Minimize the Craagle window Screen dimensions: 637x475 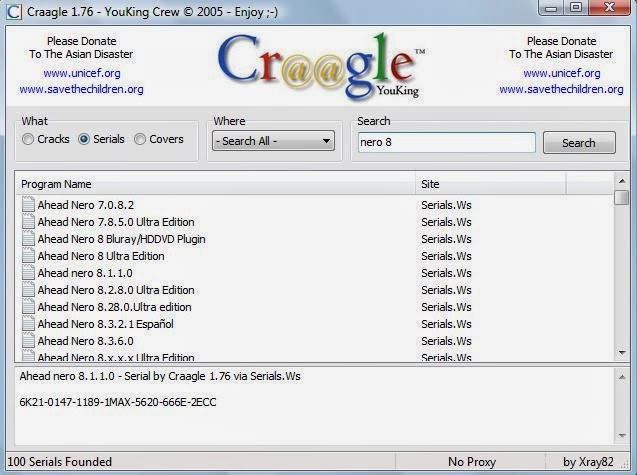(x=551, y=7)
